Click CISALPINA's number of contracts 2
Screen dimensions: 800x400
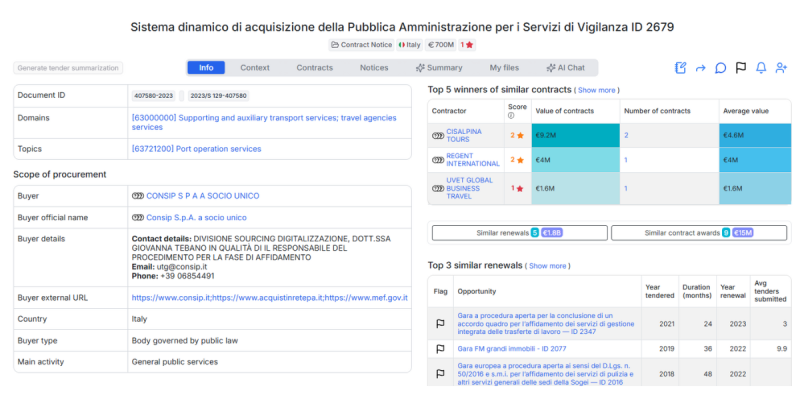(x=626, y=136)
